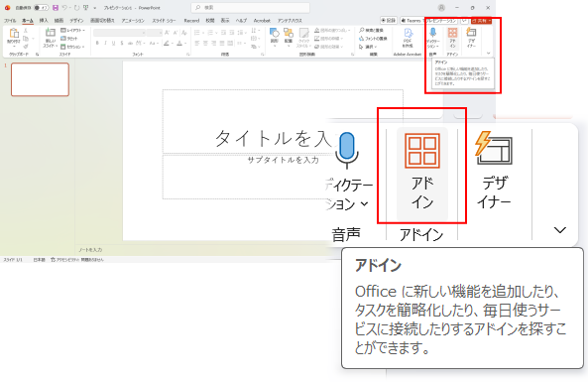Click the Format Painter brush icon

click(26, 47)
